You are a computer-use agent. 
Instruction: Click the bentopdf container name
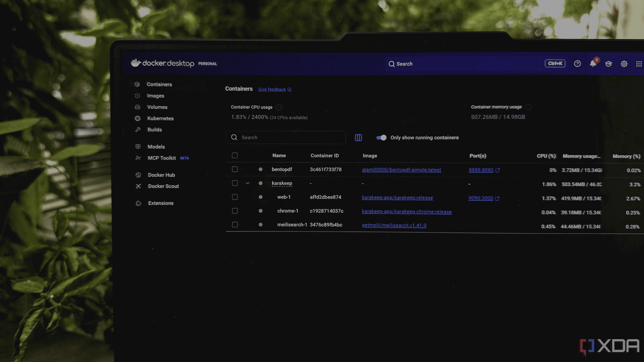point(282,169)
